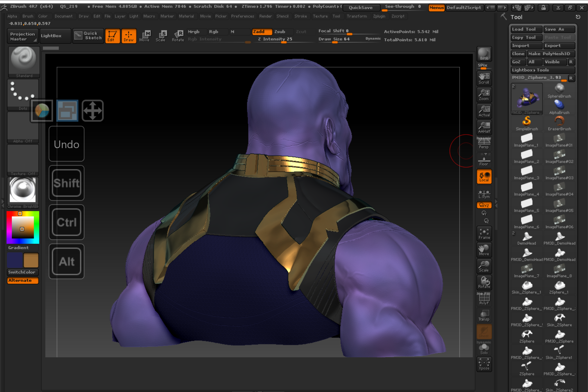Select the ImagePlane_1 tool

pos(527,140)
